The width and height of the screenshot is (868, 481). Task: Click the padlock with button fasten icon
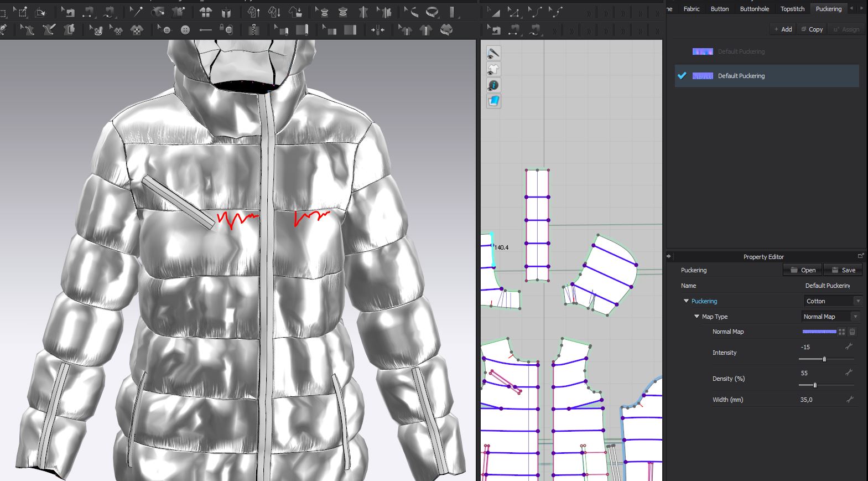pyautogui.click(x=226, y=30)
